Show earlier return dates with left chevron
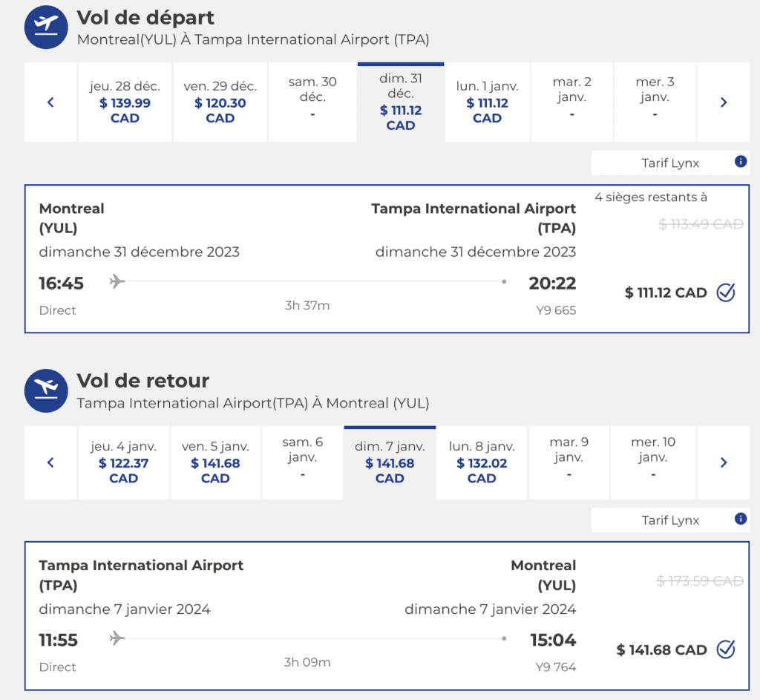This screenshot has width=760, height=700. (50, 462)
